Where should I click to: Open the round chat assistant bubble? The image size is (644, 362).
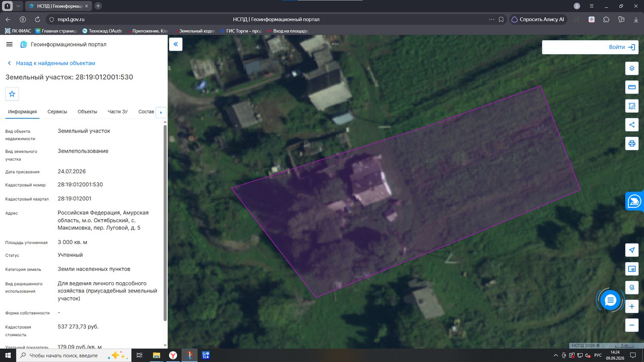point(610,301)
